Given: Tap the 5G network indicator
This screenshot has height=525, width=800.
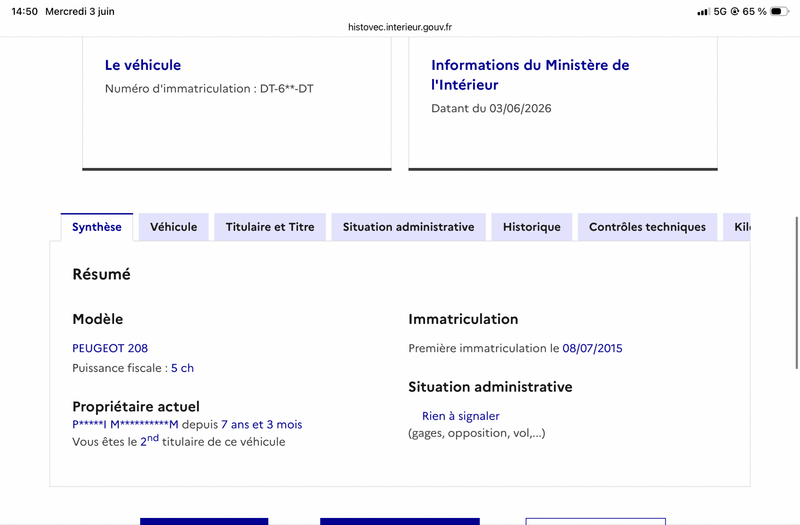Looking at the screenshot, I should point(720,11).
